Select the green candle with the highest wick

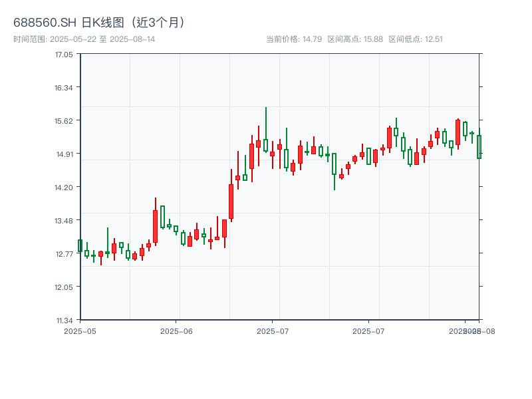click(265, 145)
